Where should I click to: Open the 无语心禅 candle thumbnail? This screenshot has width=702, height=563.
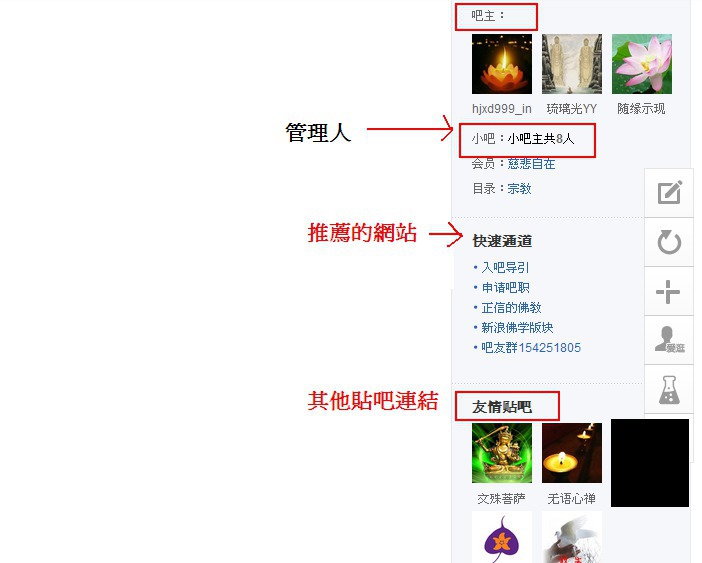572,453
